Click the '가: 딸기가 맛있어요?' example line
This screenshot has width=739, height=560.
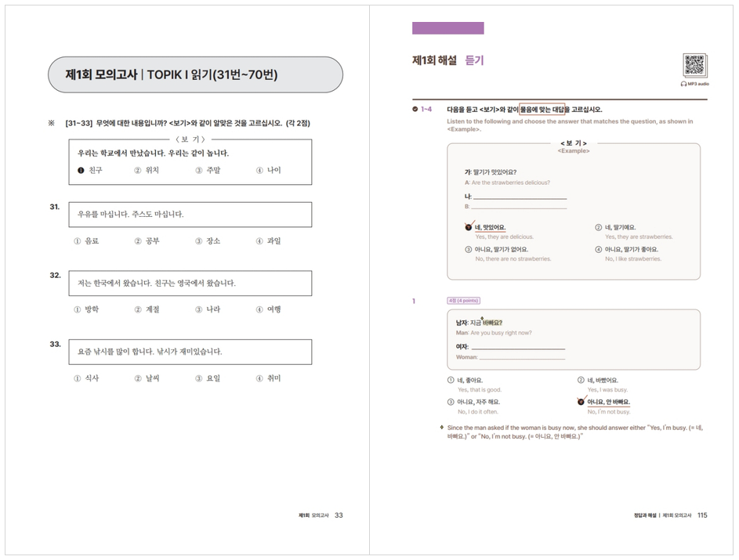coord(490,172)
